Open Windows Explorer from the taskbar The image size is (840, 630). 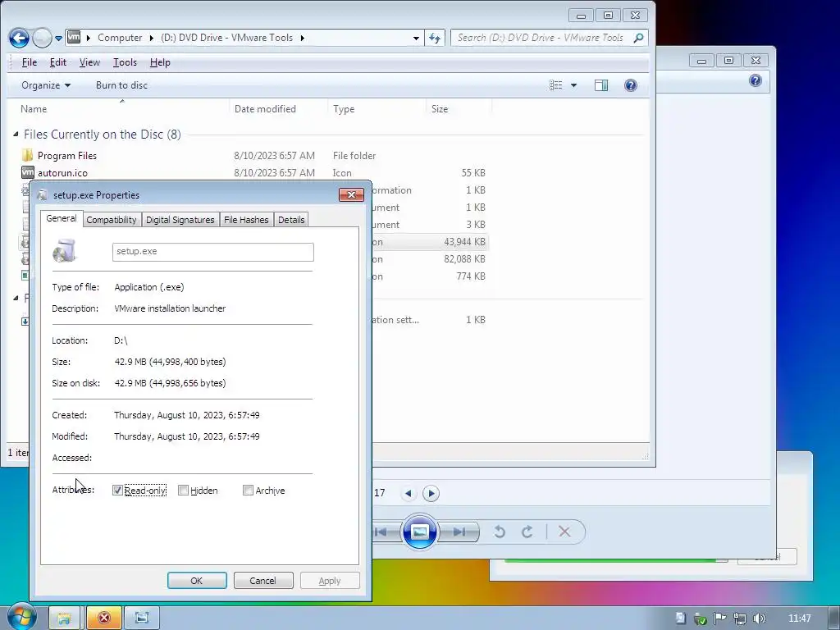pyautogui.click(x=64, y=619)
